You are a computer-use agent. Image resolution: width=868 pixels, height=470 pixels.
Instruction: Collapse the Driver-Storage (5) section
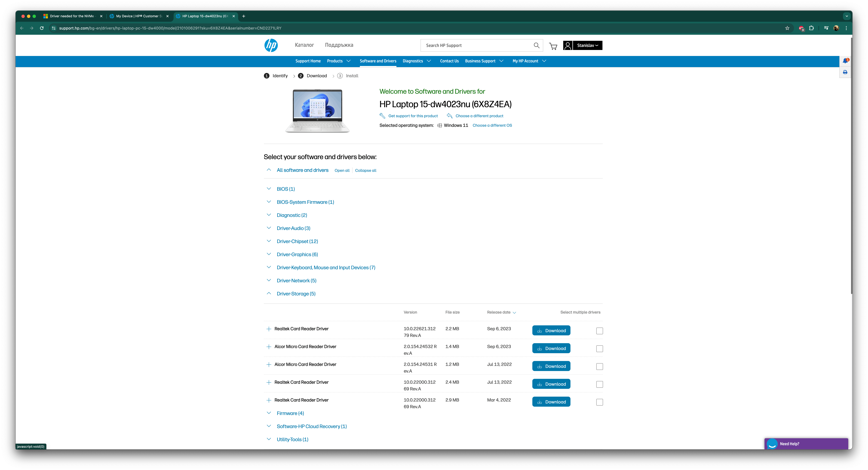point(296,294)
